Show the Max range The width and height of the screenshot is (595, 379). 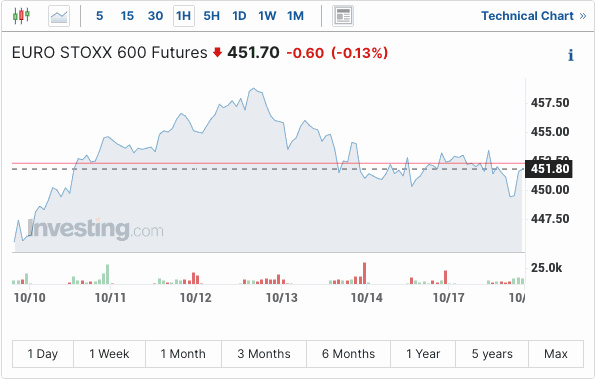pyautogui.click(x=556, y=354)
